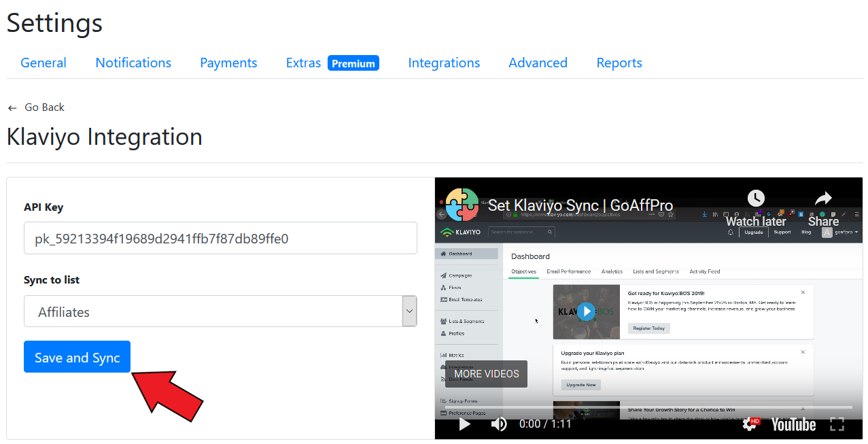Click the 0:00 / 1:11 time display
The height and width of the screenshot is (444, 868).
coord(545,424)
